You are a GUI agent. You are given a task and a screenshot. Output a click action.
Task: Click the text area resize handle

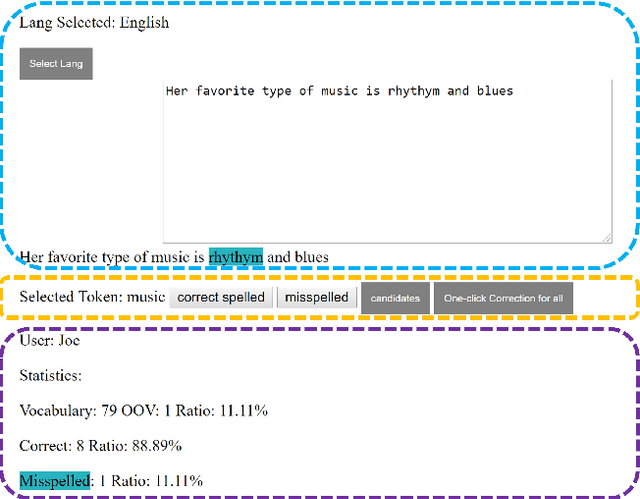[x=606, y=237]
